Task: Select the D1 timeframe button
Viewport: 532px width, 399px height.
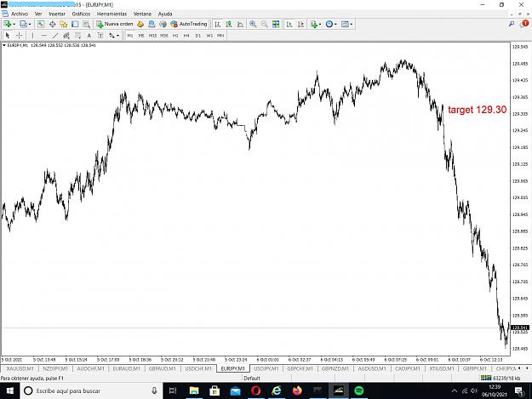Action: click(x=198, y=36)
